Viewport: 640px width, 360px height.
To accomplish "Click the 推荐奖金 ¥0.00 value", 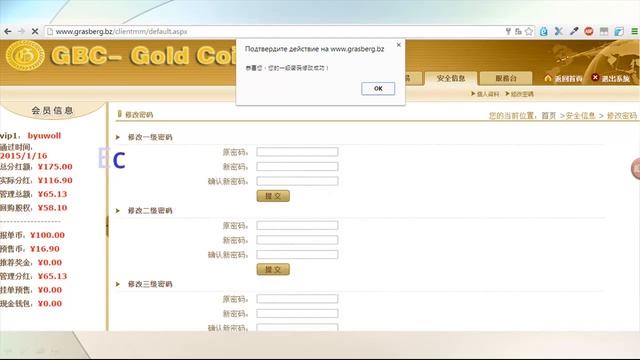I will pos(50,262).
